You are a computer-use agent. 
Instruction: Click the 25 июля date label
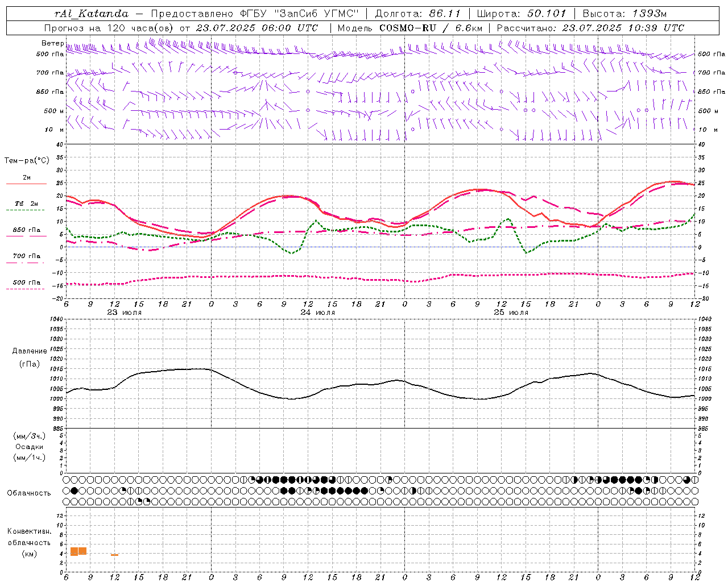pyautogui.click(x=511, y=313)
